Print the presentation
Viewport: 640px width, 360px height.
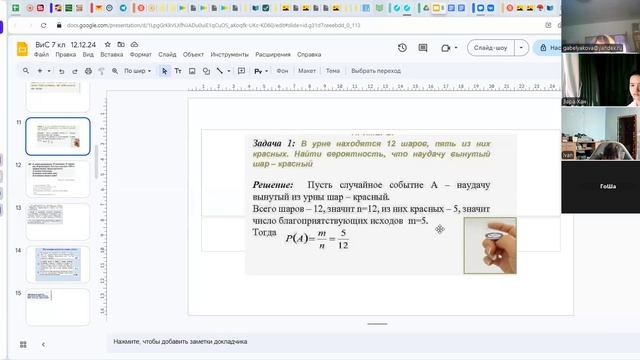[x=88, y=71]
